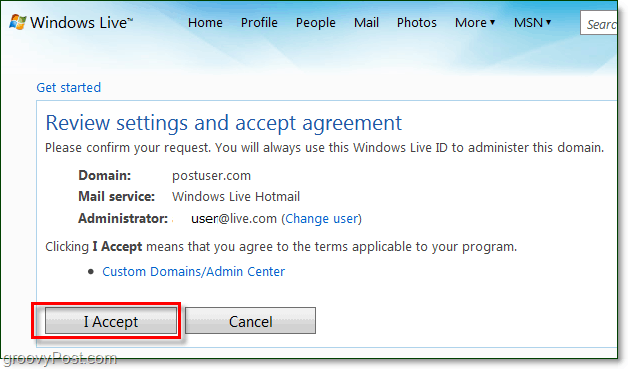The height and width of the screenshot is (369, 628).
Task: Open the Home menu item
Action: click(x=205, y=23)
